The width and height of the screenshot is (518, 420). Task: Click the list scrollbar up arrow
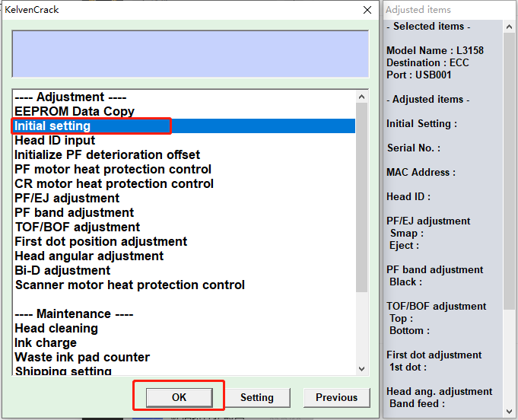[x=361, y=96]
